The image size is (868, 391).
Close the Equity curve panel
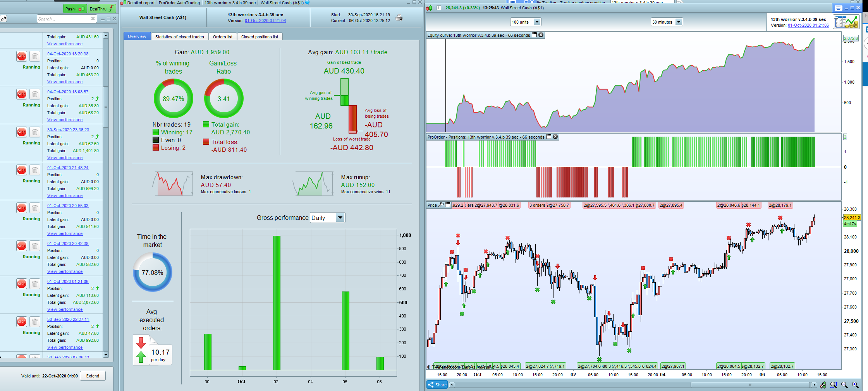pyautogui.click(x=541, y=35)
